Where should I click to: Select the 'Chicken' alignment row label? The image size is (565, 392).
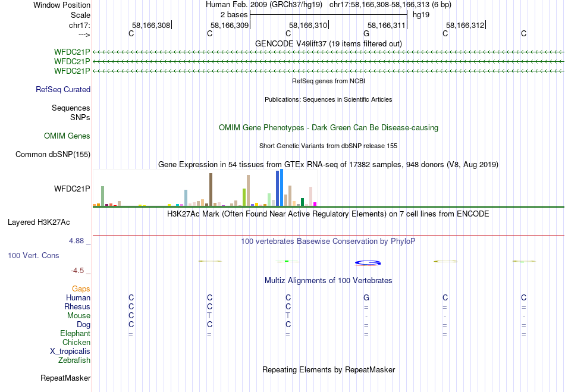76,342
